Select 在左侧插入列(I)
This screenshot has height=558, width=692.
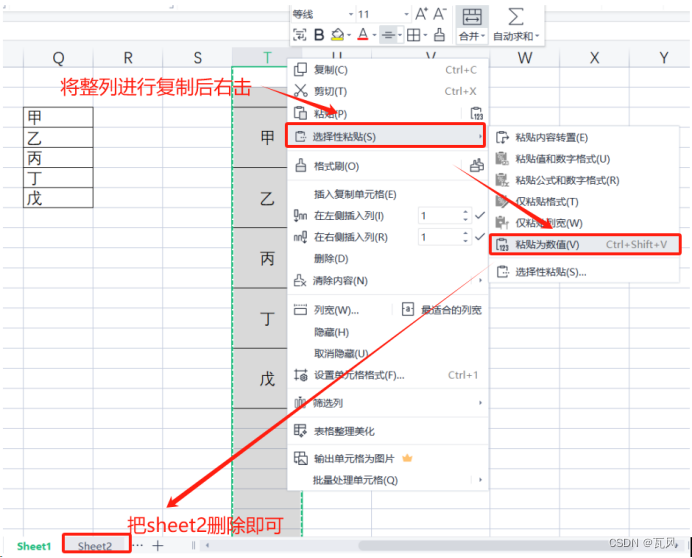[x=349, y=216]
